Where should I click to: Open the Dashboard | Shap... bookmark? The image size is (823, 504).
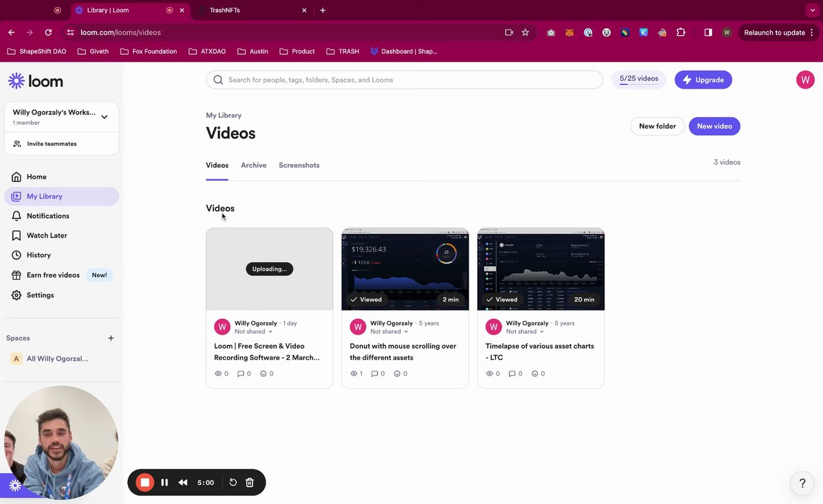(404, 51)
